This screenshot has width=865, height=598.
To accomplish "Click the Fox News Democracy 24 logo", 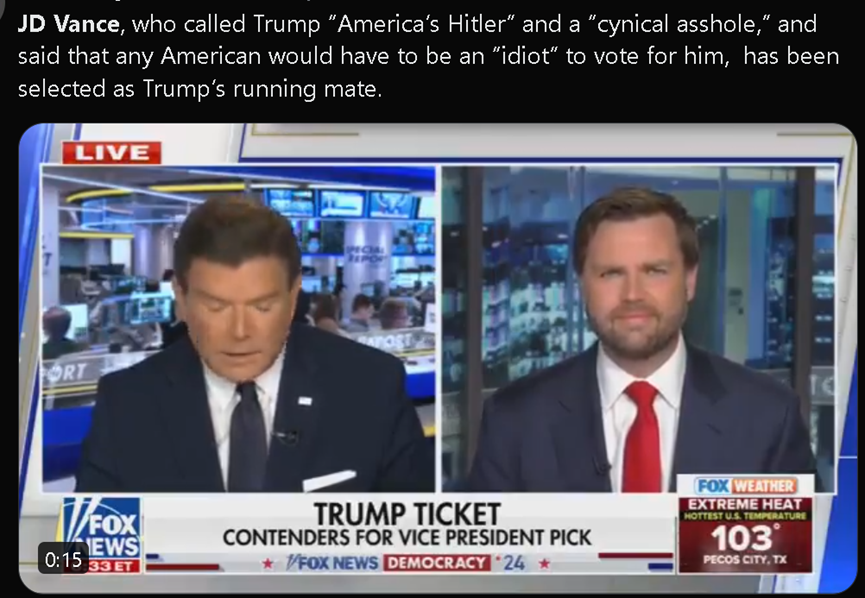I will pyautogui.click(x=406, y=563).
